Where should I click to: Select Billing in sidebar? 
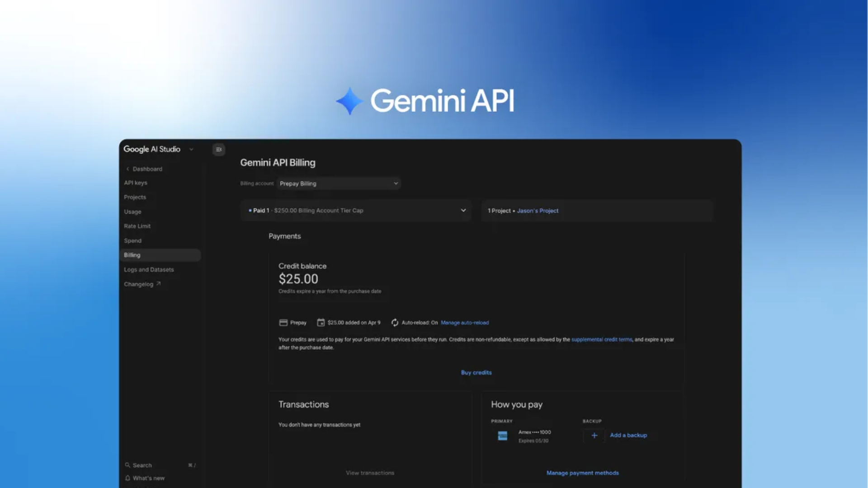click(x=160, y=255)
